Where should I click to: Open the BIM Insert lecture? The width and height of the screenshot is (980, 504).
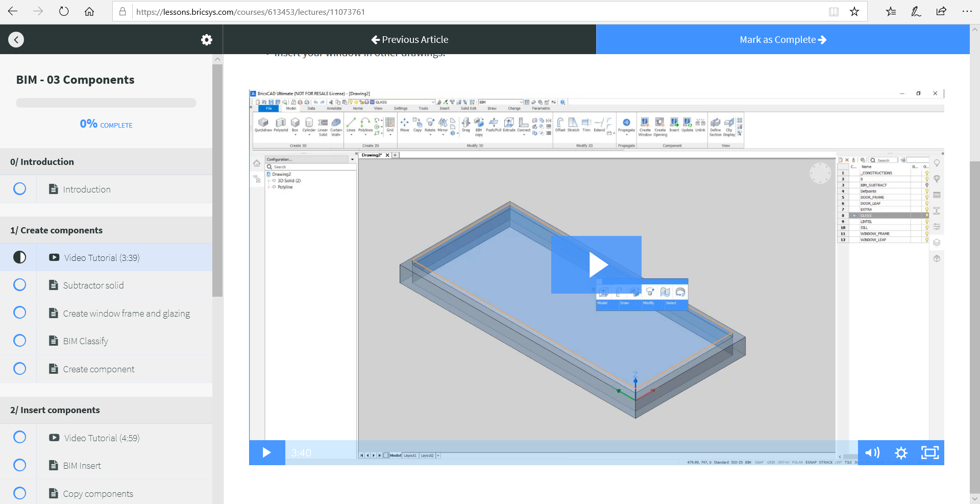[x=82, y=466]
